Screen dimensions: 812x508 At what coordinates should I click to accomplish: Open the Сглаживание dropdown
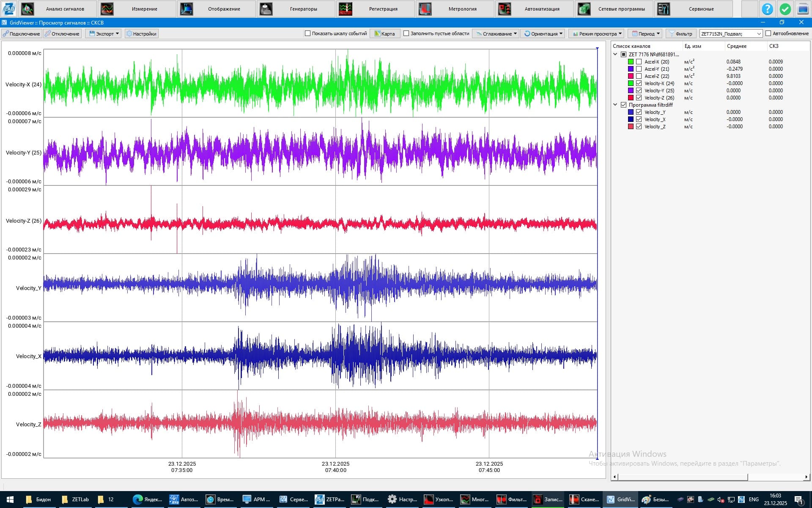(497, 33)
